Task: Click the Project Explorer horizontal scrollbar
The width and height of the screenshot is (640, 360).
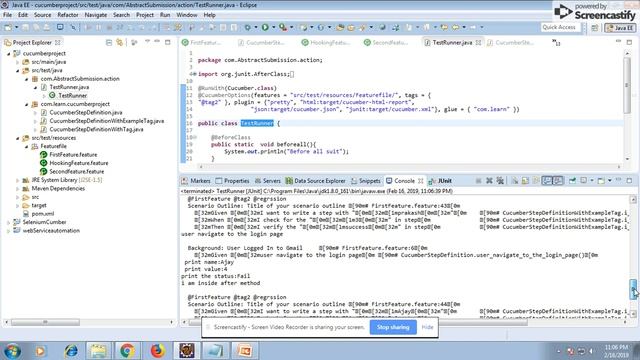Action: click(45, 322)
